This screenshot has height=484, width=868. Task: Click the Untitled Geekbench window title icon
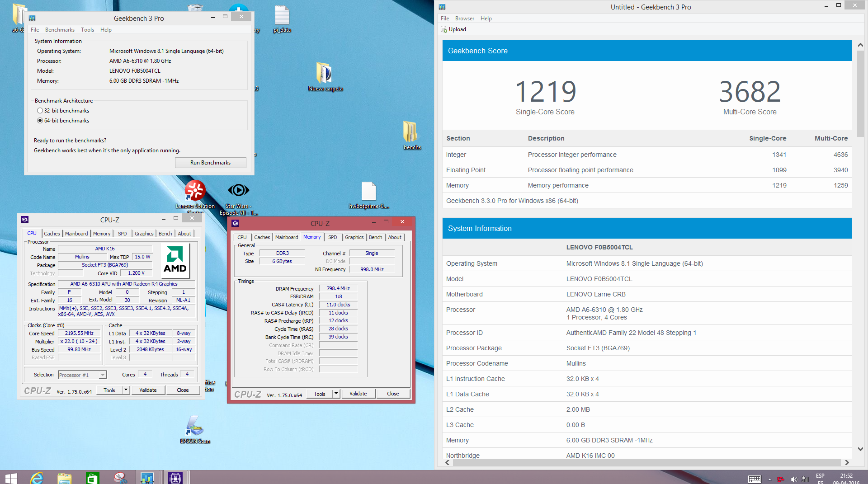click(x=442, y=7)
